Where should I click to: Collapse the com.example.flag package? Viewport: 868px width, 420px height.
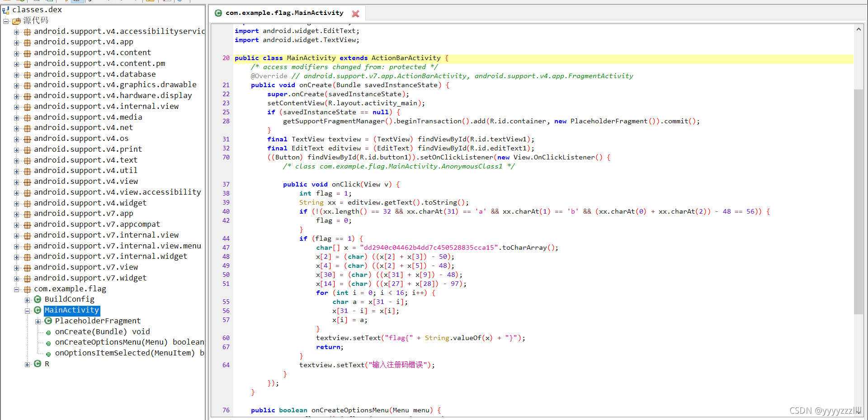(x=17, y=289)
